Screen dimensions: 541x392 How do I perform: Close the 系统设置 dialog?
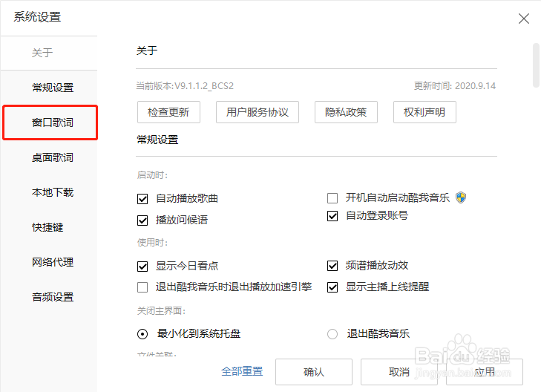(x=523, y=19)
